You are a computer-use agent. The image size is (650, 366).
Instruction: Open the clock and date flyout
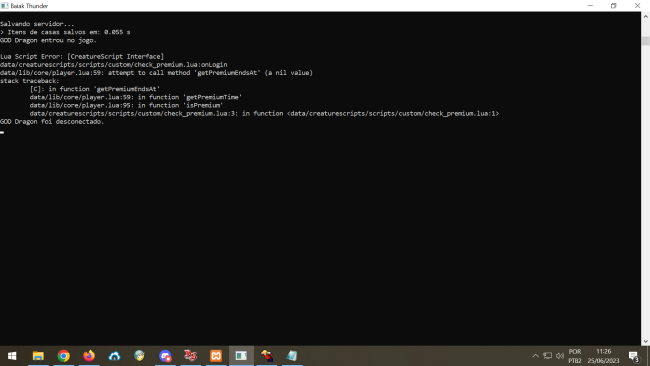(604, 356)
